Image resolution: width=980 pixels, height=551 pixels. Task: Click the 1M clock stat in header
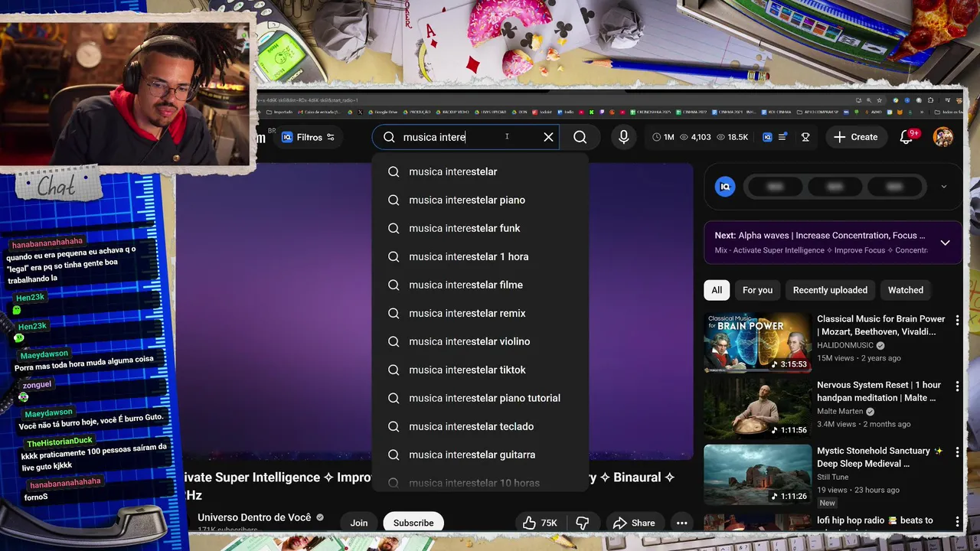click(663, 137)
